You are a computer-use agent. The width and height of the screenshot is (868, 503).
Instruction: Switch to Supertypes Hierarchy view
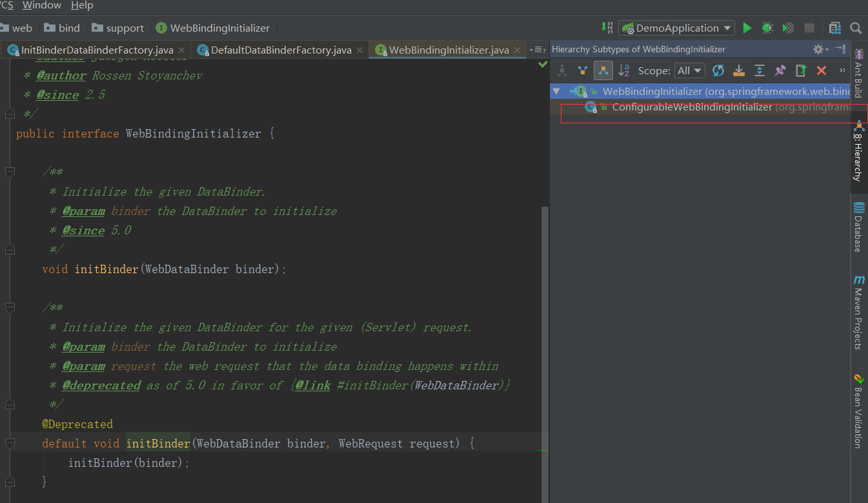tap(583, 70)
